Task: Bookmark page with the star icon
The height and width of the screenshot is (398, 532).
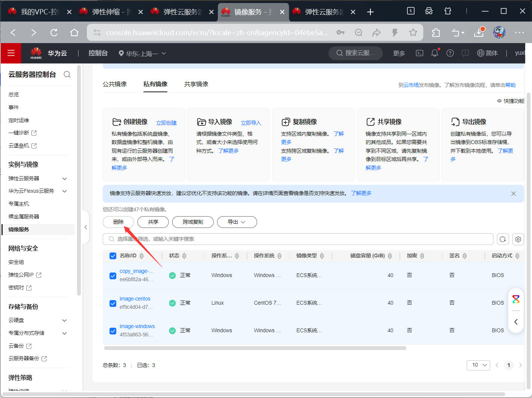Action: coord(413,33)
